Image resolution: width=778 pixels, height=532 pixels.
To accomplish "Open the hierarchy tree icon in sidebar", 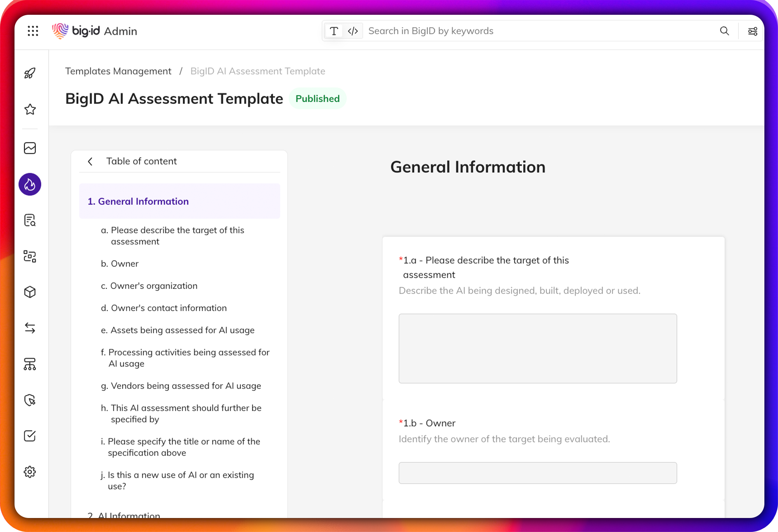I will 30,364.
